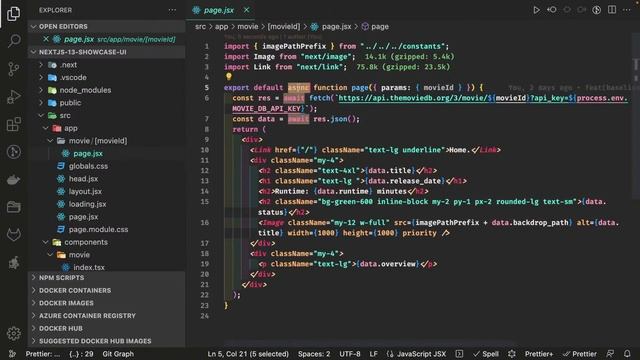Image resolution: width=640 pixels, height=360 pixels.
Task: Open editor More Actions ellipsis
Action: pyautogui.click(x=627, y=10)
